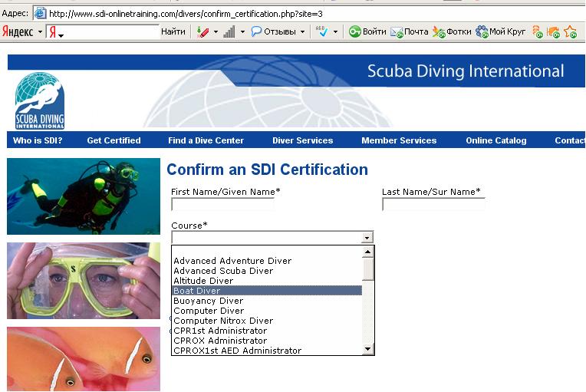Click the course list scroll-up arrow
586x392 pixels.
[367, 252]
